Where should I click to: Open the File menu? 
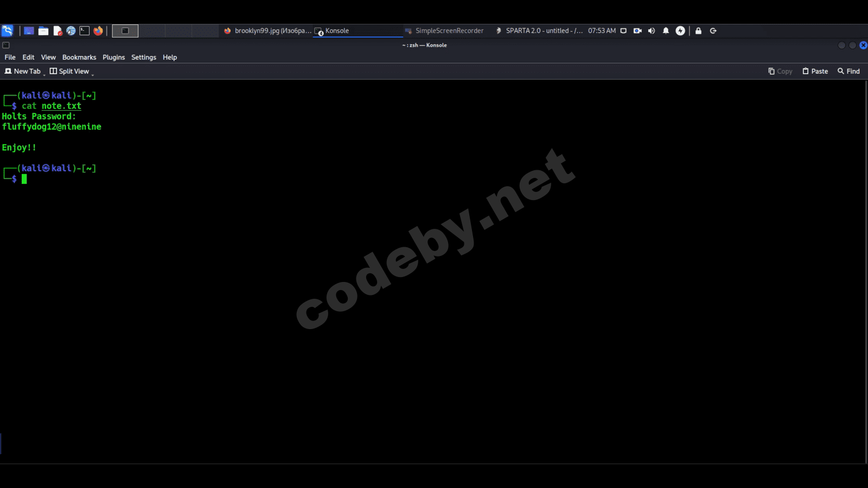[x=10, y=57]
